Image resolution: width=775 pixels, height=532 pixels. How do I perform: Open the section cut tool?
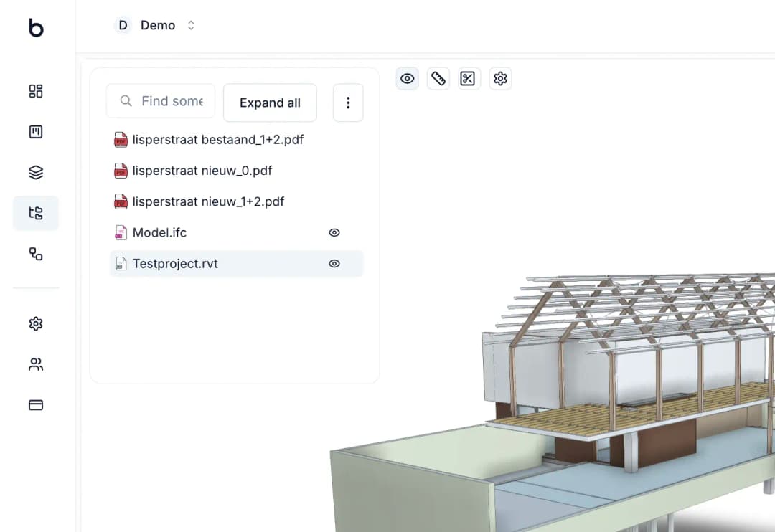469,78
